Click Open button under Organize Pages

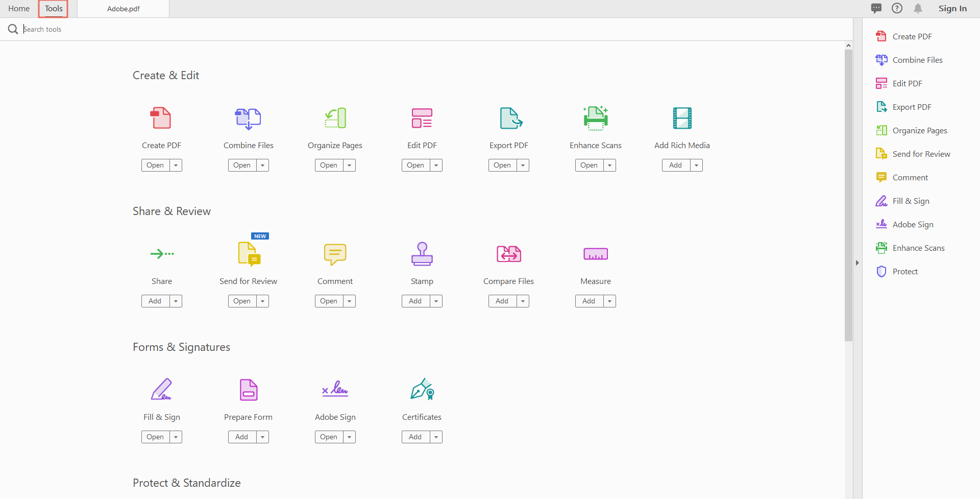tap(329, 165)
